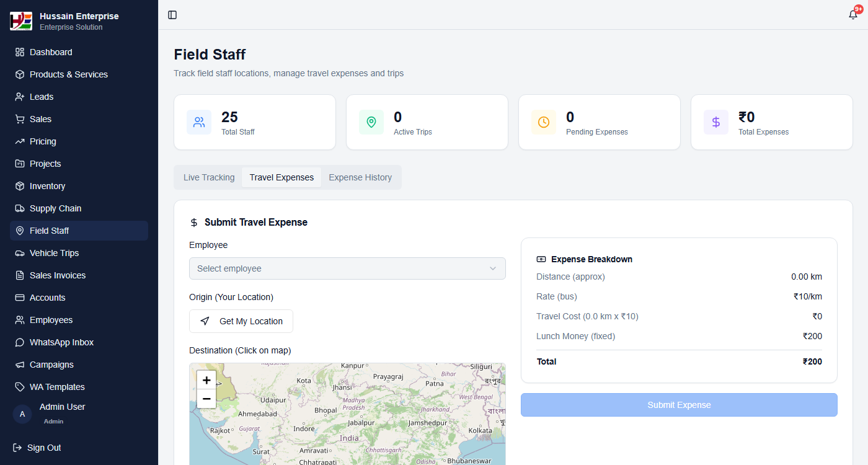868x465 pixels.
Task: Select Field Staff in the sidebar
Action: click(79, 231)
